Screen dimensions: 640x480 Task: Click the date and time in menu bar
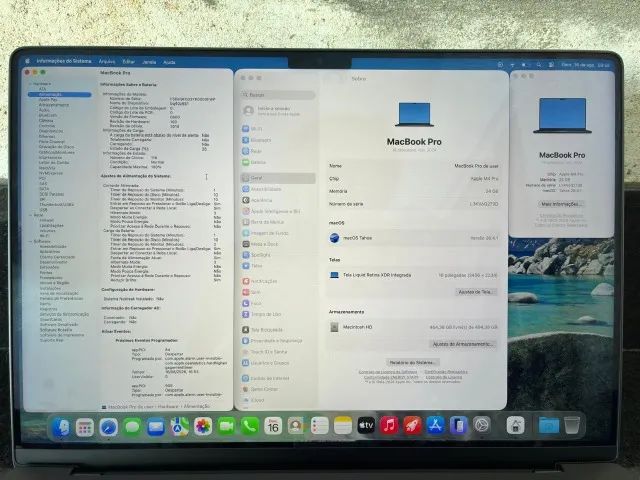585,65
